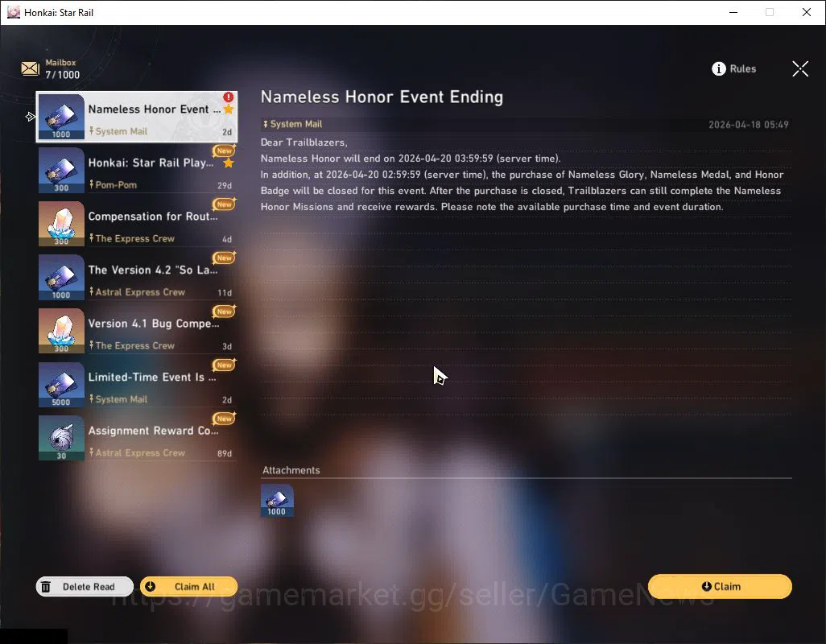Toggle the star on Nameless Honor Event mail
Image resolution: width=826 pixels, height=644 pixels.
pyautogui.click(x=229, y=109)
